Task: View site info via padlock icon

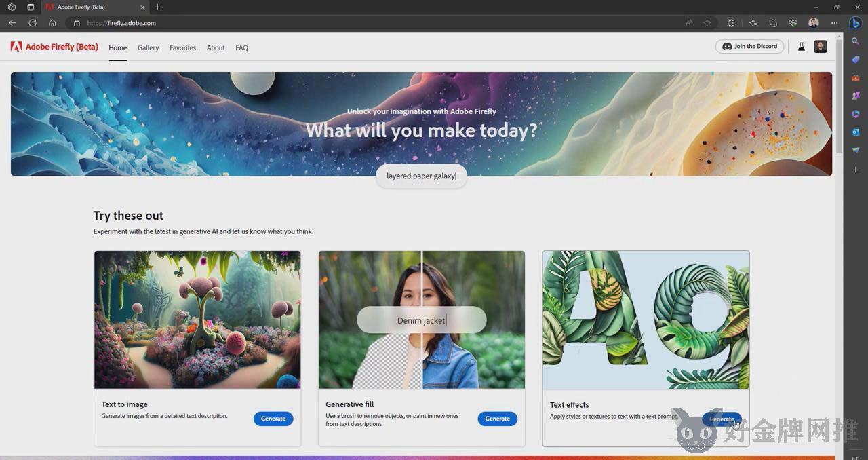Action: 77,23
